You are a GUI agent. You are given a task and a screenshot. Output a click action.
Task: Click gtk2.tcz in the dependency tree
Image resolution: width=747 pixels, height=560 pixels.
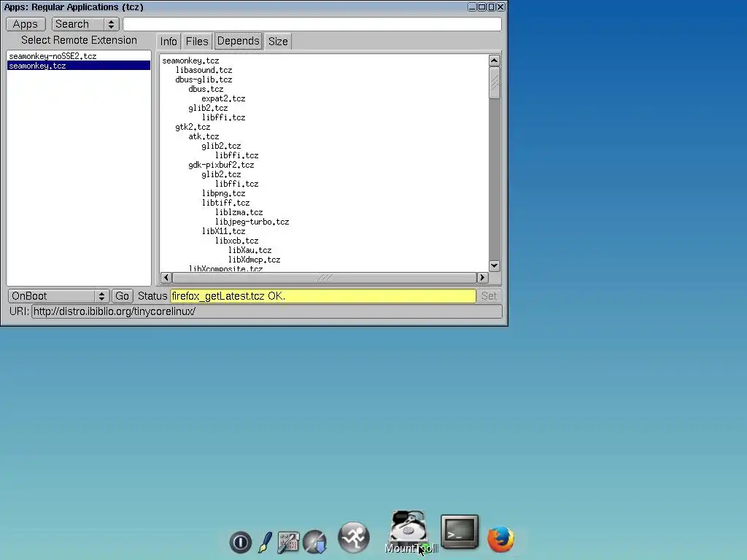[193, 127]
